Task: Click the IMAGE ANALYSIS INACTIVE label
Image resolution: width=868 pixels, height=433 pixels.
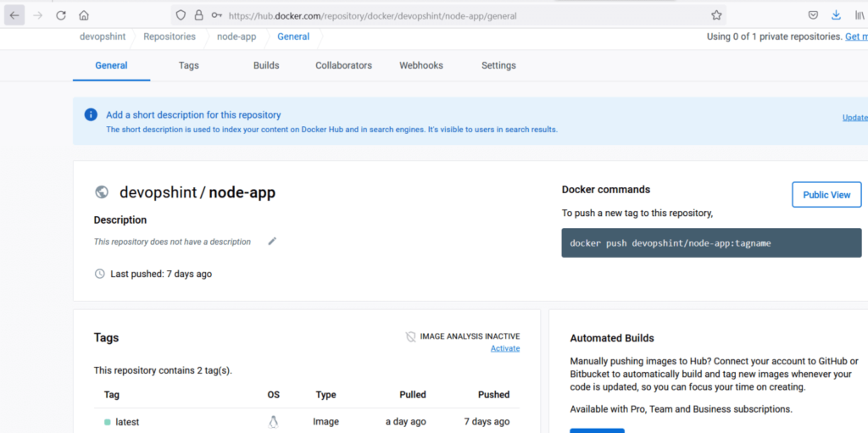Action: [470, 336]
